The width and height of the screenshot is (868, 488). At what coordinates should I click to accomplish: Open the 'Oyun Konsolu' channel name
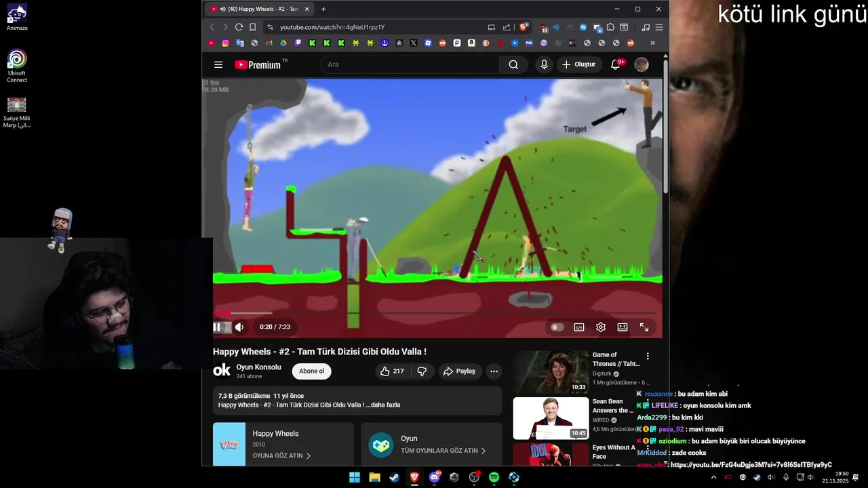(x=258, y=367)
